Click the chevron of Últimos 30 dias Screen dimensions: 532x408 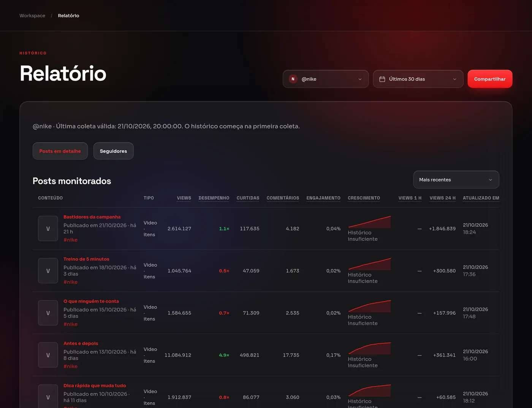click(454, 79)
